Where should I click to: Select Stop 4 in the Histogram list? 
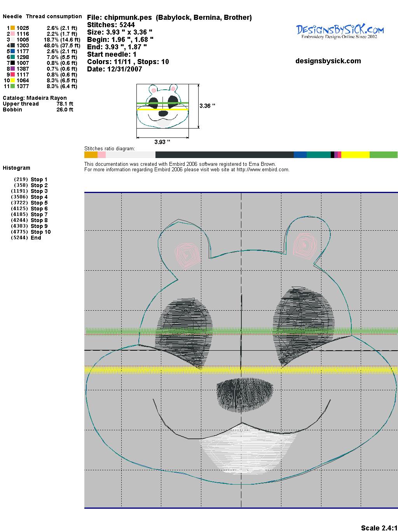(x=39, y=197)
